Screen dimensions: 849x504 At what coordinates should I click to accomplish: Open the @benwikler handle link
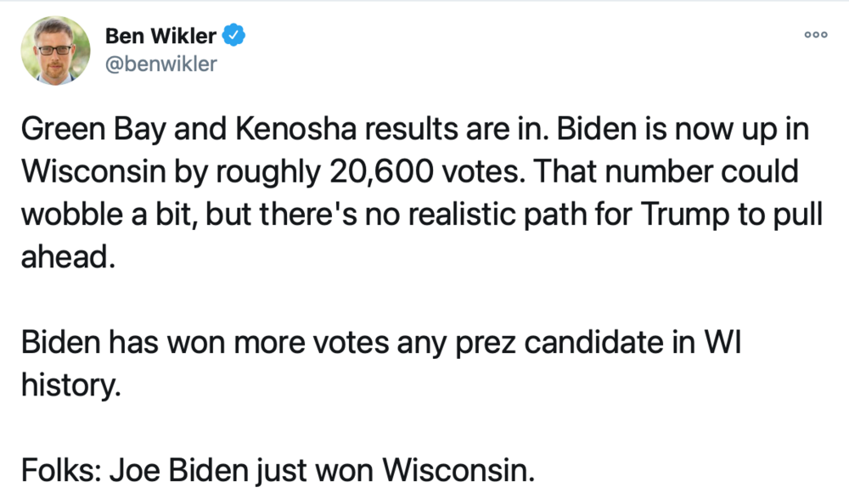[x=160, y=64]
